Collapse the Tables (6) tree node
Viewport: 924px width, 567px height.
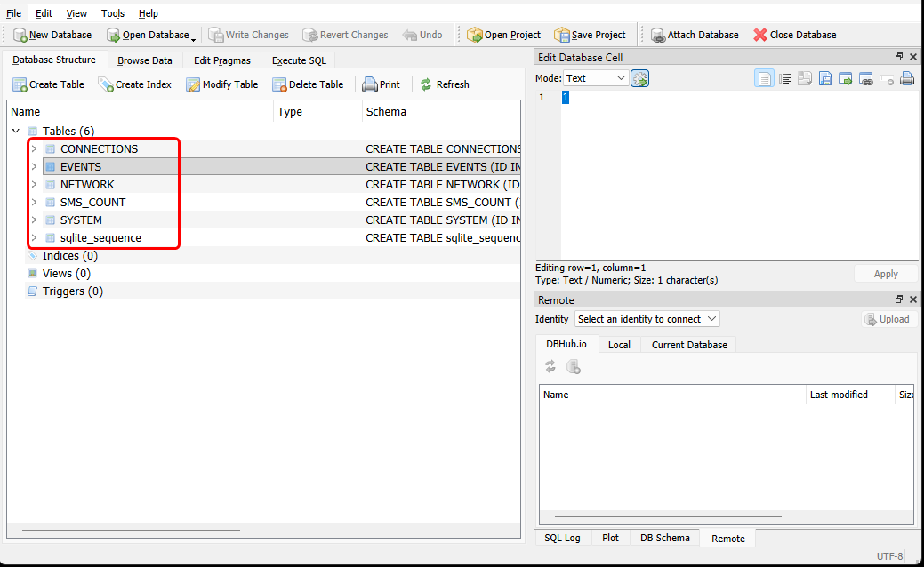click(16, 131)
